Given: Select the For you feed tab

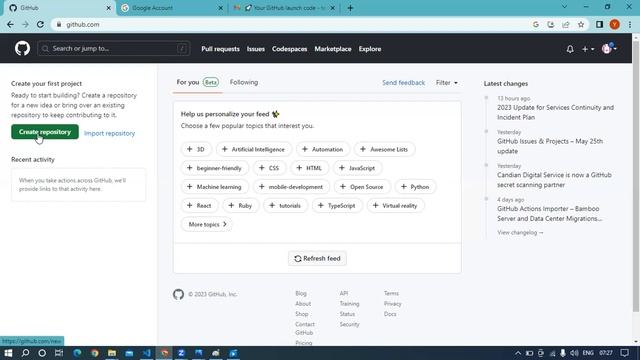Looking at the screenshot, I should [x=197, y=82].
